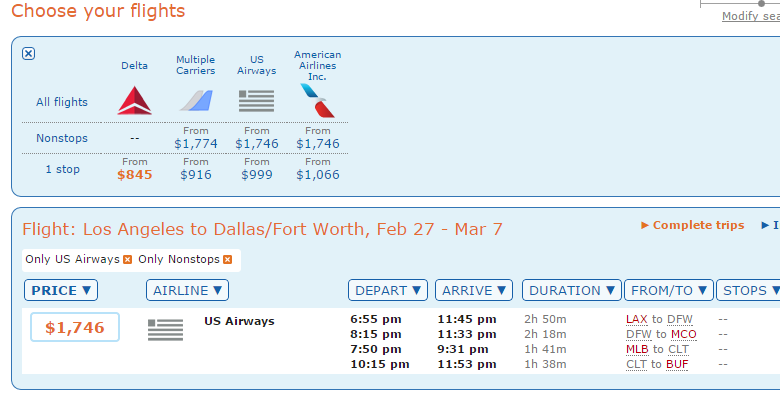The image size is (780, 407).
Task: Choose the American Airlines logo
Action: coord(317,101)
